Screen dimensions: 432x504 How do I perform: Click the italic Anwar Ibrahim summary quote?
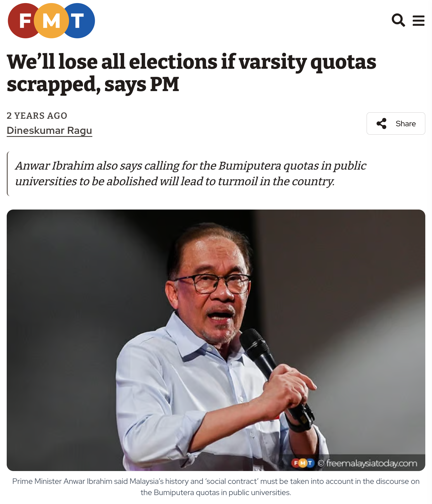tap(191, 173)
